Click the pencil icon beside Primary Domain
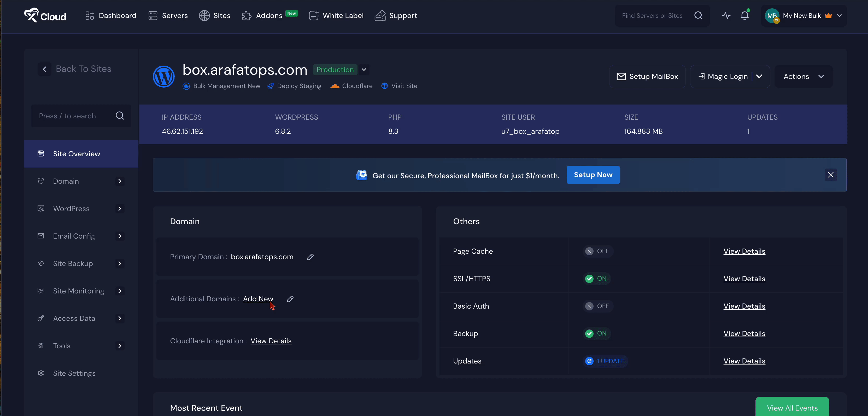 tap(310, 257)
